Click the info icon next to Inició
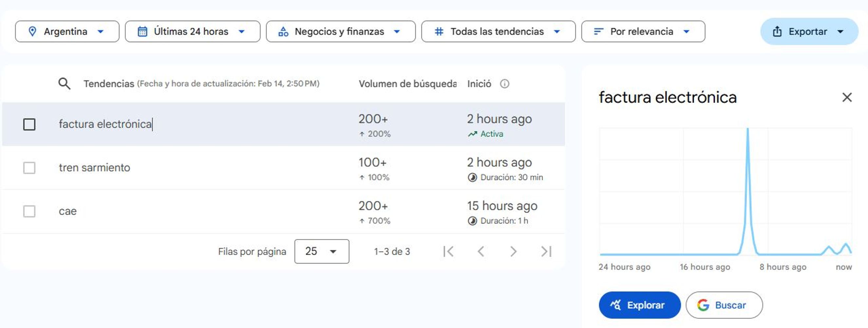868x328 pixels. tap(504, 84)
